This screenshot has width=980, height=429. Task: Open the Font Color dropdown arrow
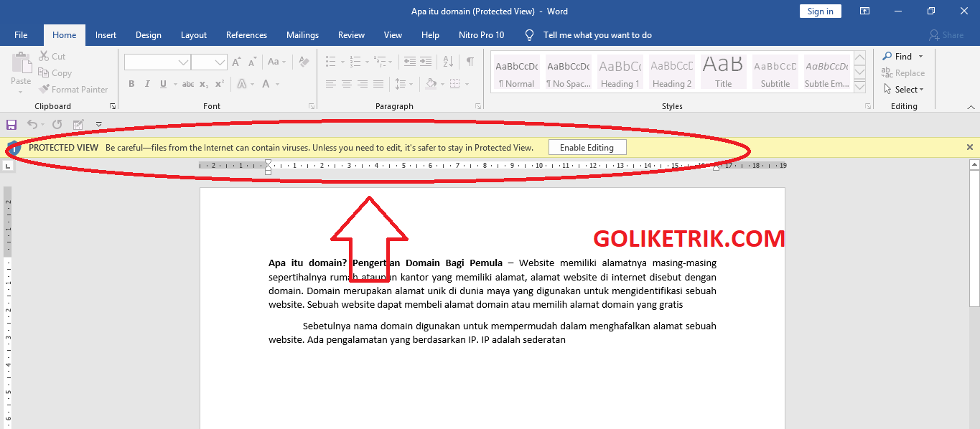[278, 84]
